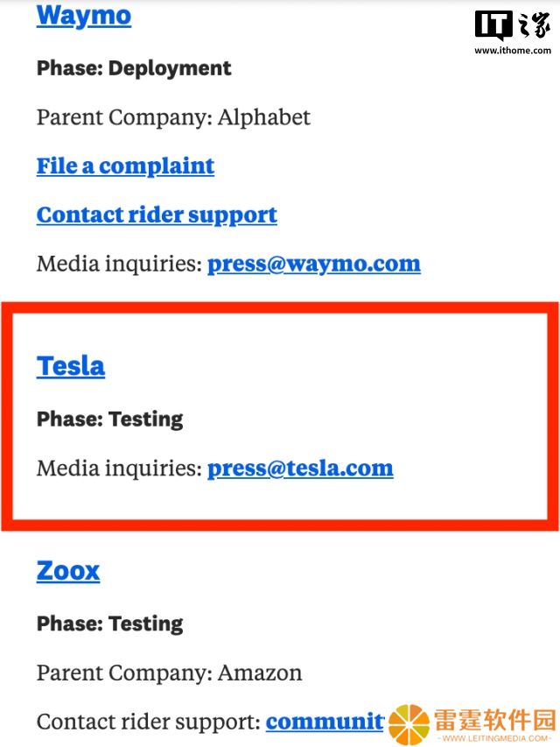Click the Media inquiries label under Waymo
Screen dimensions: 560x747
[x=120, y=264]
